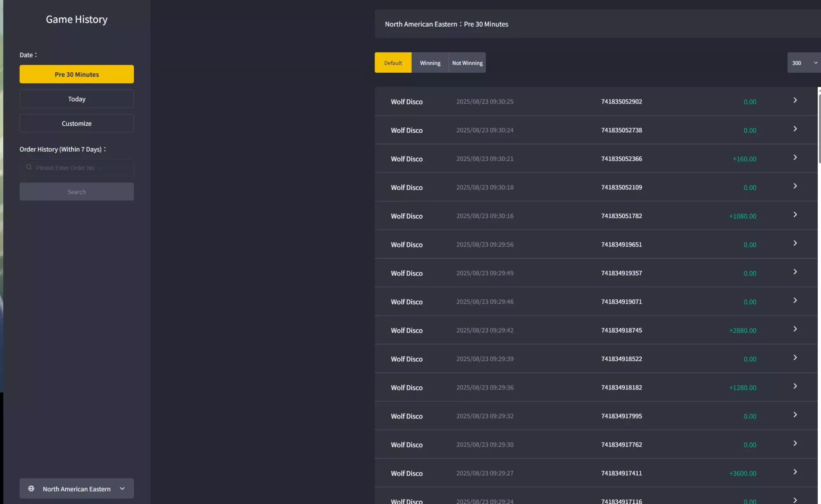Expand the Wolf Disco row at 09:29:49

point(596,273)
